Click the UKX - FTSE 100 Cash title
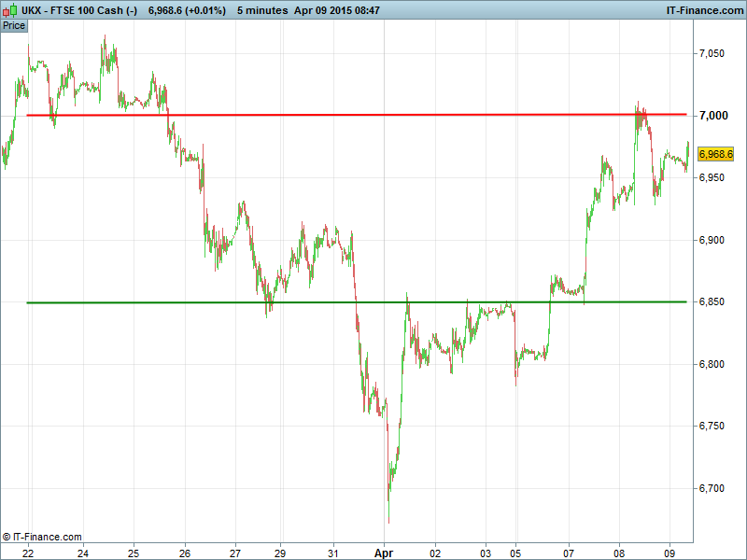Viewport: 747px width, 560px height. pyautogui.click(x=78, y=10)
